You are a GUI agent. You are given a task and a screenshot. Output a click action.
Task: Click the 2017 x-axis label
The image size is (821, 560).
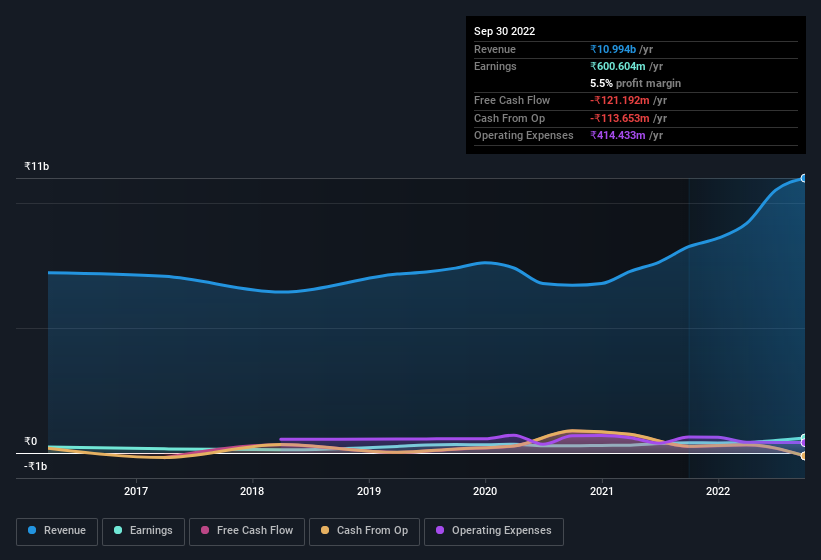click(136, 491)
